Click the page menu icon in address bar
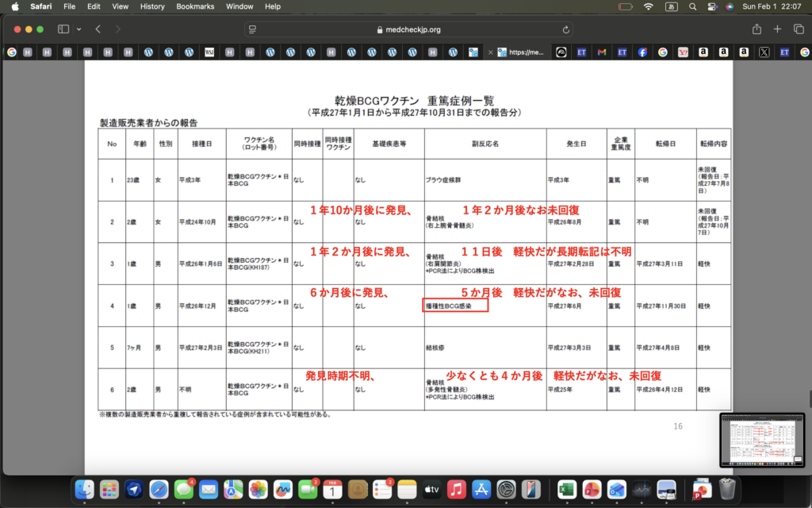The width and height of the screenshot is (812, 508). click(253, 29)
